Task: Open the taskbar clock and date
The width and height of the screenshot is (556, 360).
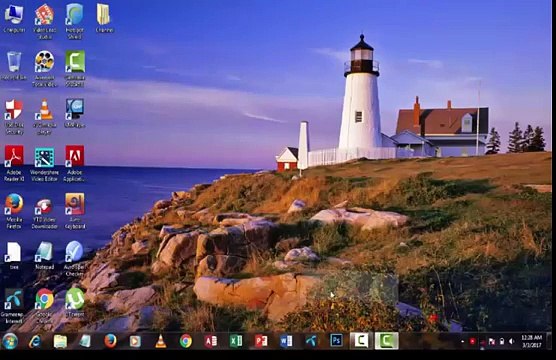Action: tap(532, 341)
